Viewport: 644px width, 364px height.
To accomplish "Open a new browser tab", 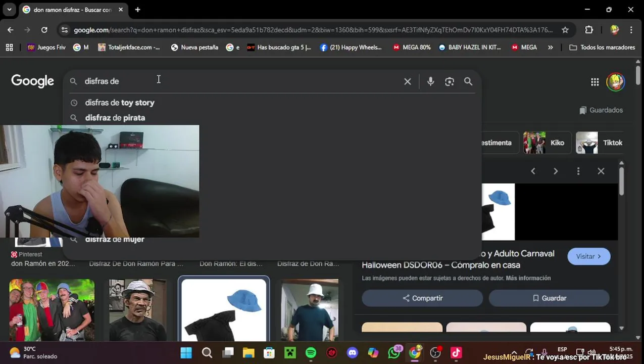I will [x=137, y=10].
